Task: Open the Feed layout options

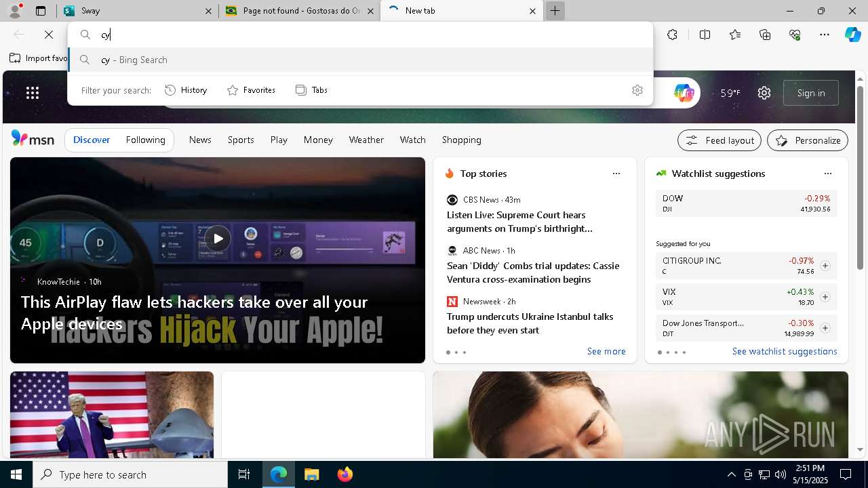Action: 719,140
